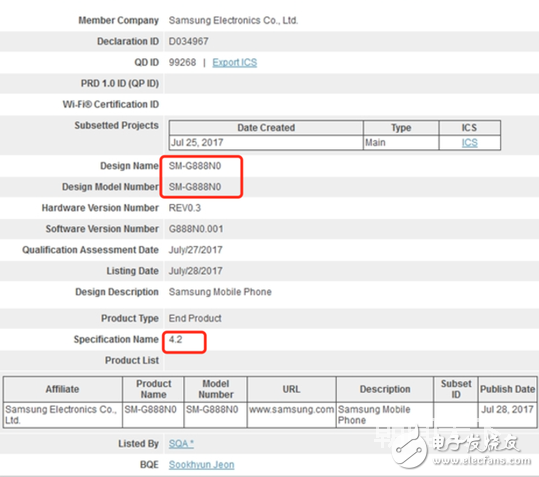
Task: Select the QD ID number 99268
Action: tap(182, 63)
